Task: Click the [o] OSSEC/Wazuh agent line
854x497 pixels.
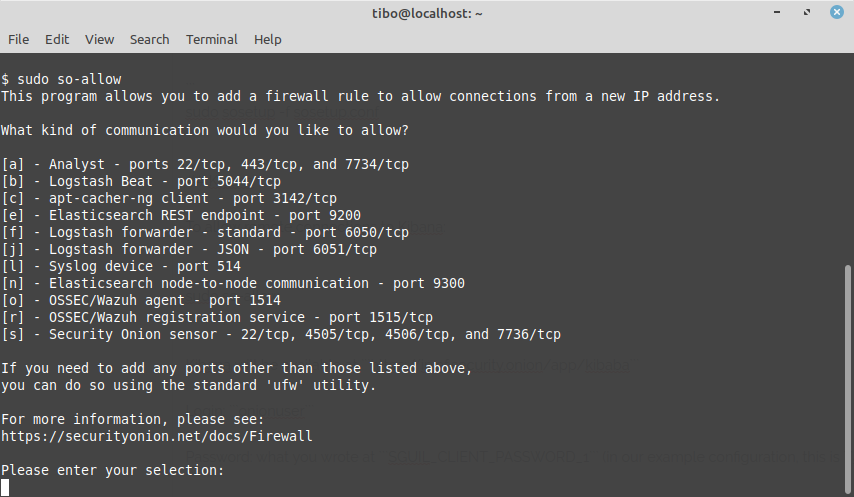Action: click(141, 300)
